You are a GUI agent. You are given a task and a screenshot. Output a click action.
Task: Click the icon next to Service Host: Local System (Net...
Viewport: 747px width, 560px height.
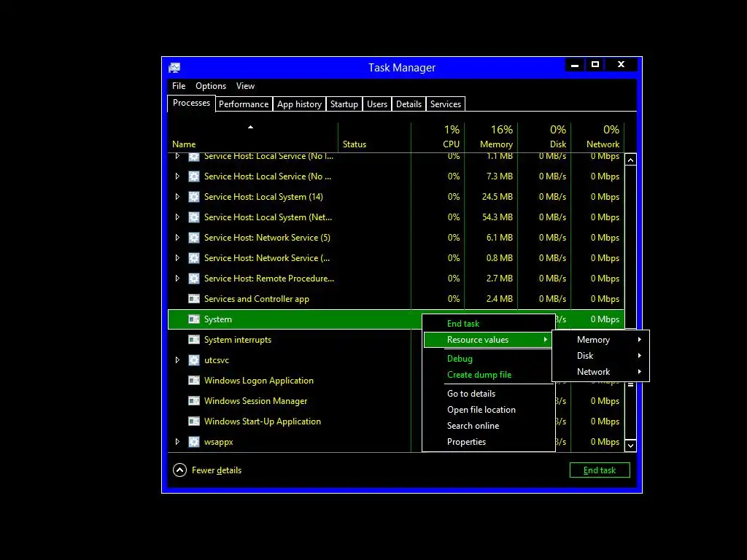pyautogui.click(x=194, y=217)
